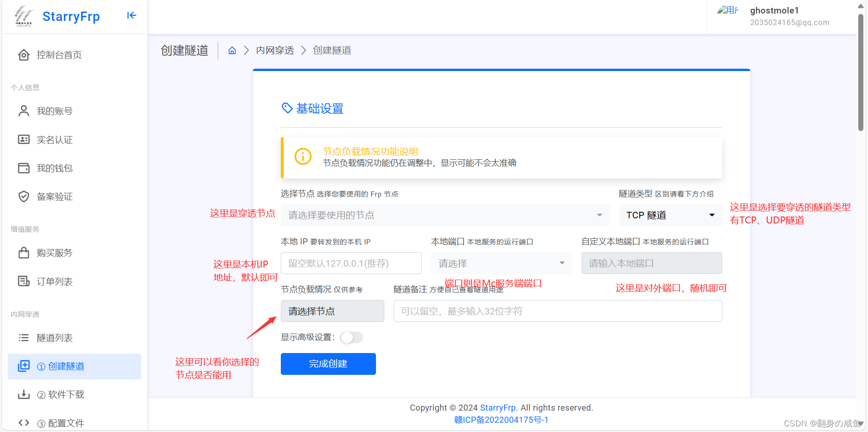
Task: Click the StarryFrp brand title
Action: point(71,16)
